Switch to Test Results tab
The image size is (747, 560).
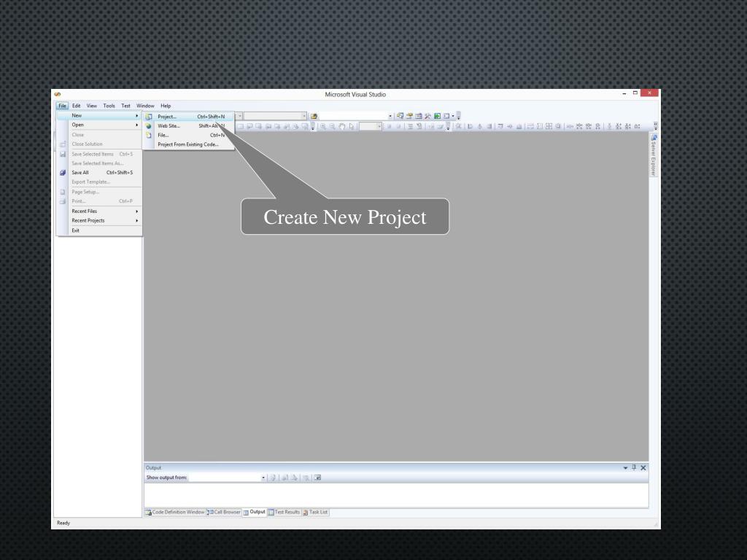[284, 513]
